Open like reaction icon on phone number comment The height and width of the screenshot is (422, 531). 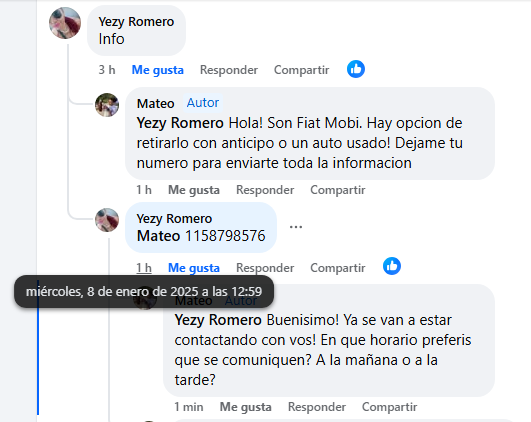click(392, 266)
